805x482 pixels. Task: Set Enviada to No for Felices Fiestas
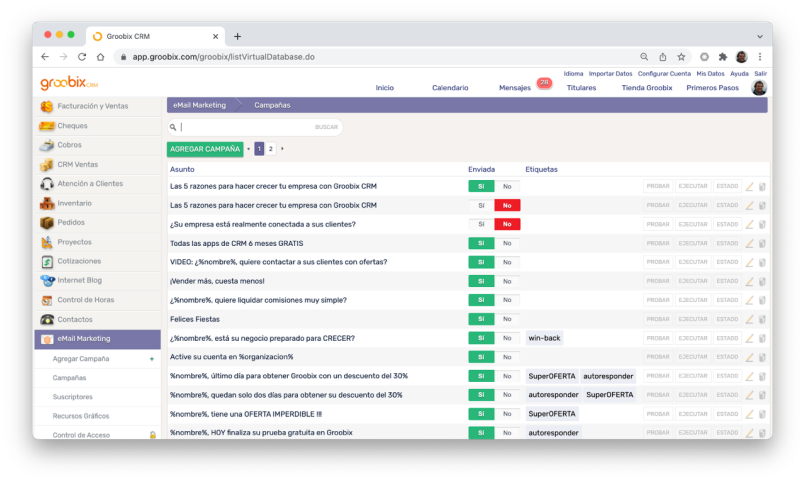pos(507,319)
